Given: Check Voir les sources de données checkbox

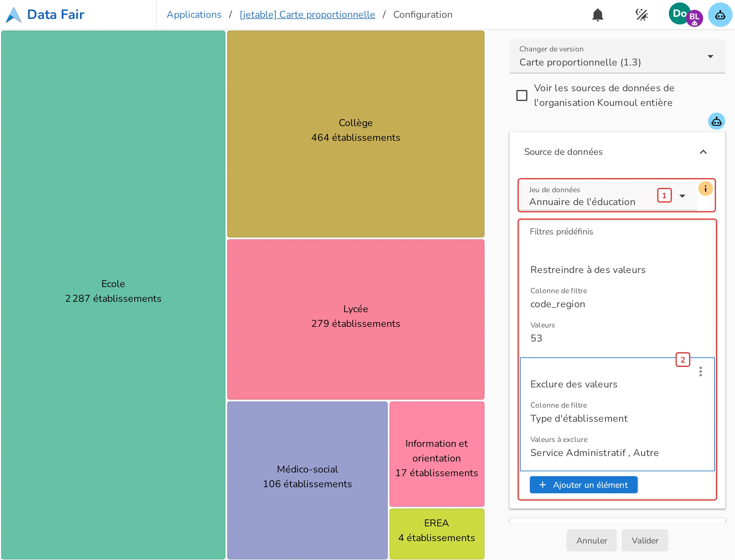Looking at the screenshot, I should click(x=522, y=96).
